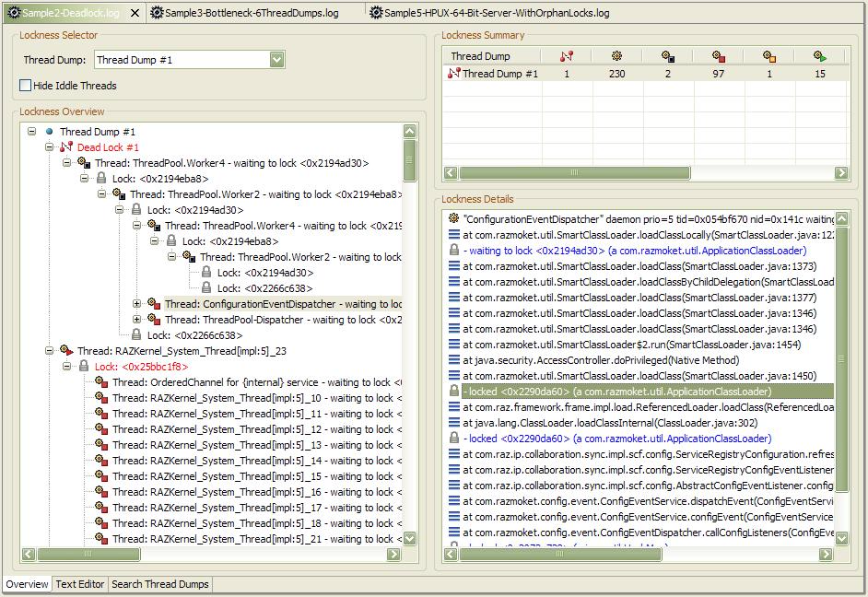Expand the ThreadPool-Dispatcher thread node
The width and height of the screenshot is (868, 597).
(x=136, y=320)
